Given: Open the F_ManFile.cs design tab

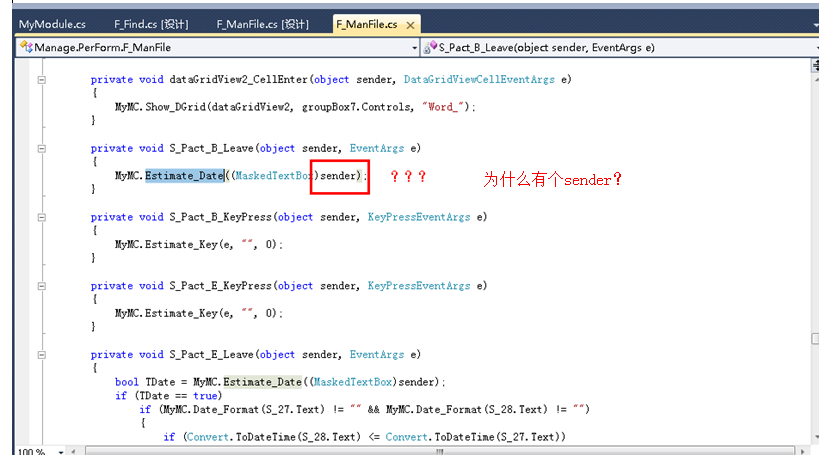Looking at the screenshot, I should (262, 24).
